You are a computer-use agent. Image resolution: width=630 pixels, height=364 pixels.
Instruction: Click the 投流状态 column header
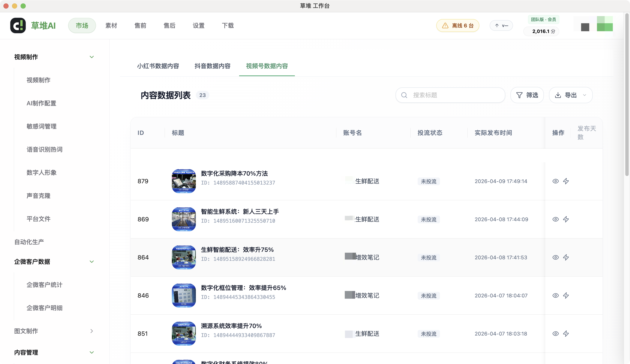[x=430, y=133]
